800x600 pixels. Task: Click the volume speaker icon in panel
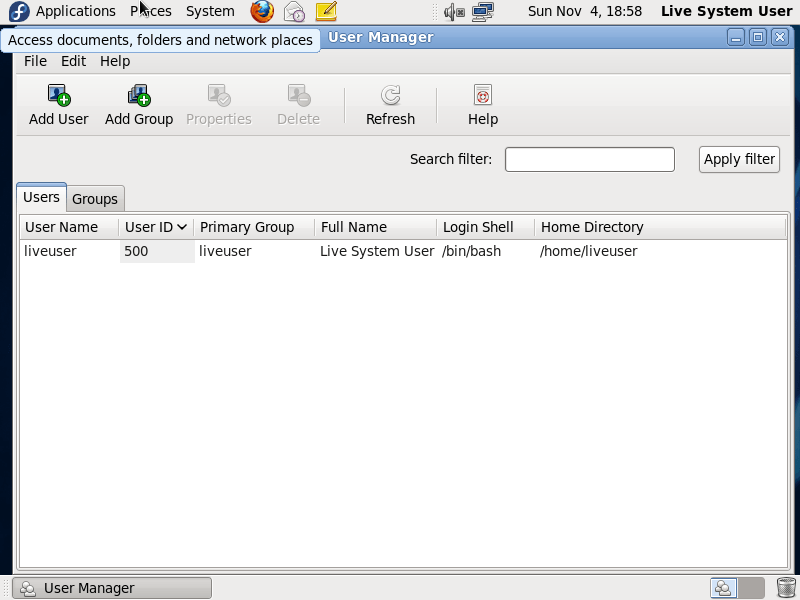(x=454, y=12)
